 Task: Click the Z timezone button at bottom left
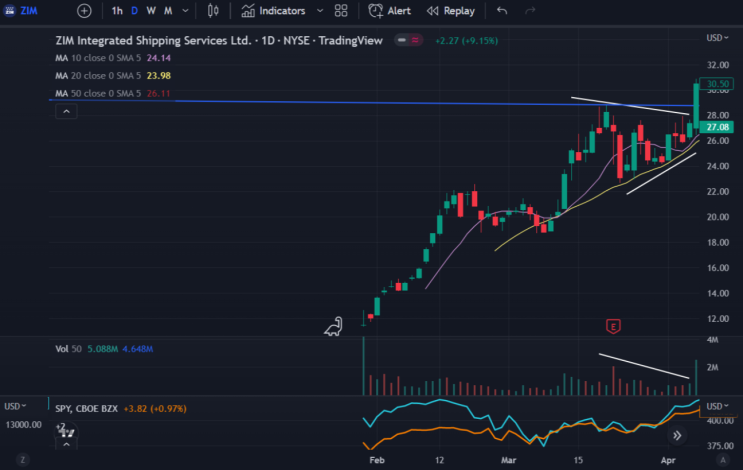[22, 459]
